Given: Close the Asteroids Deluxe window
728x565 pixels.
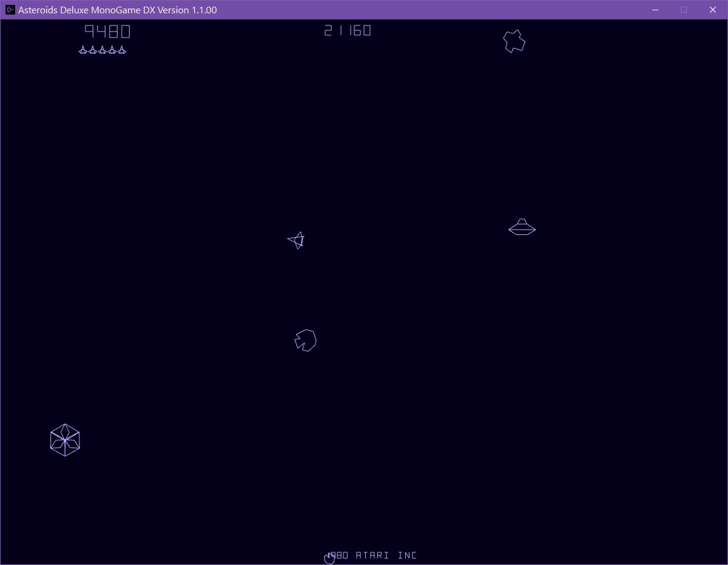Looking at the screenshot, I should [x=713, y=10].
